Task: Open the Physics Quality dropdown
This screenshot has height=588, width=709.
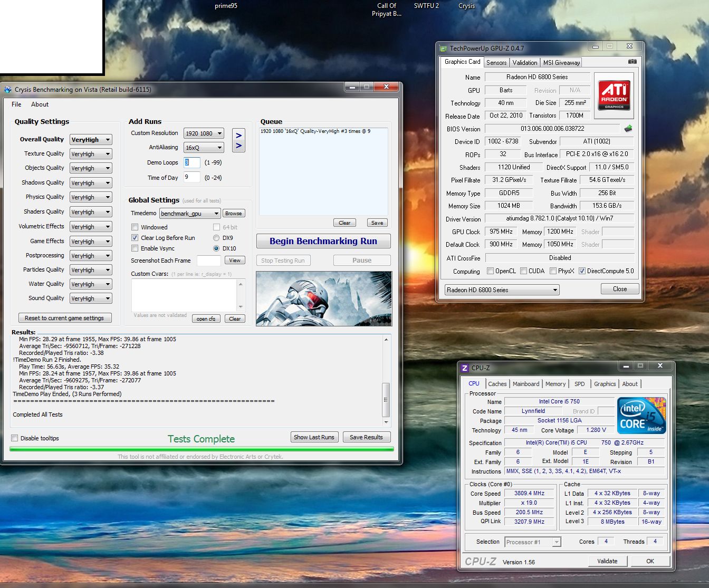Action: pyautogui.click(x=91, y=197)
